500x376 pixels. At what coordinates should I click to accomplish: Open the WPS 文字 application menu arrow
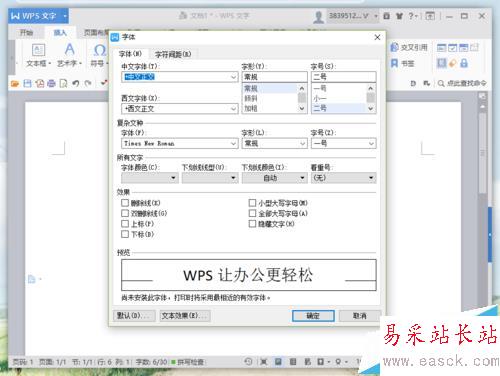pos(65,16)
